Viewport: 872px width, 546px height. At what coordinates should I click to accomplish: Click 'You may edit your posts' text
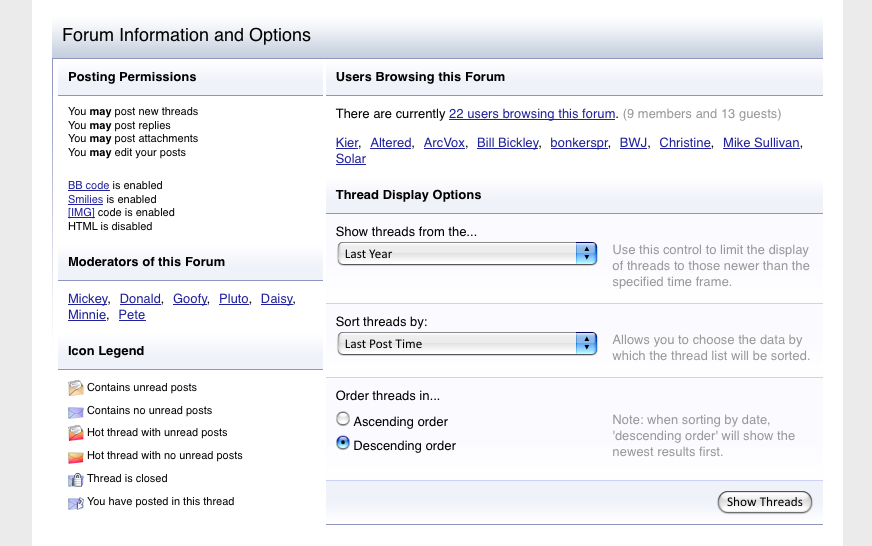coord(127,152)
